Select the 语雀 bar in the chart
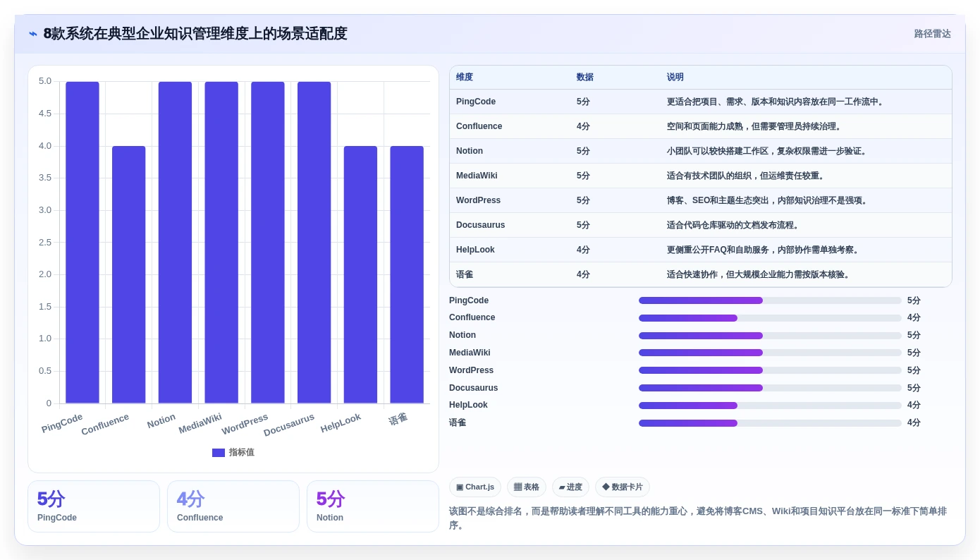 tap(407, 275)
